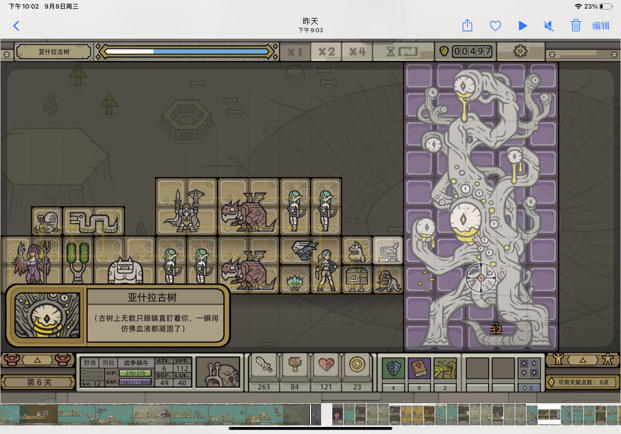Image resolution: width=621 pixels, height=434 pixels.
Task: Delete the video with the trash icon
Action: pos(575,26)
